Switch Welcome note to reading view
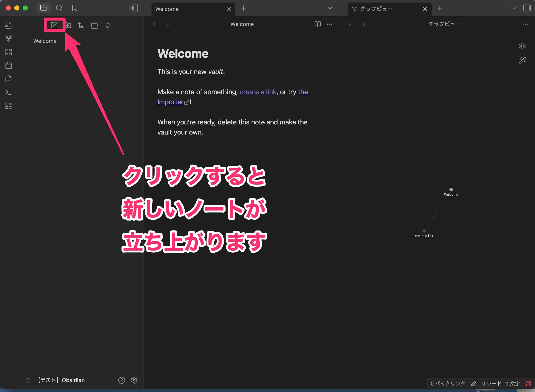The height and width of the screenshot is (392, 535). tap(317, 24)
